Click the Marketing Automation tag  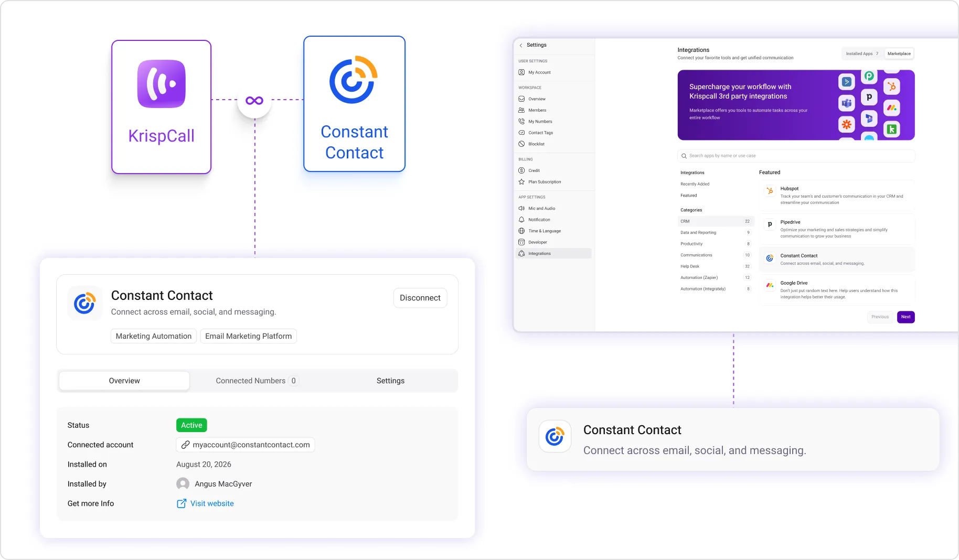pyautogui.click(x=154, y=336)
